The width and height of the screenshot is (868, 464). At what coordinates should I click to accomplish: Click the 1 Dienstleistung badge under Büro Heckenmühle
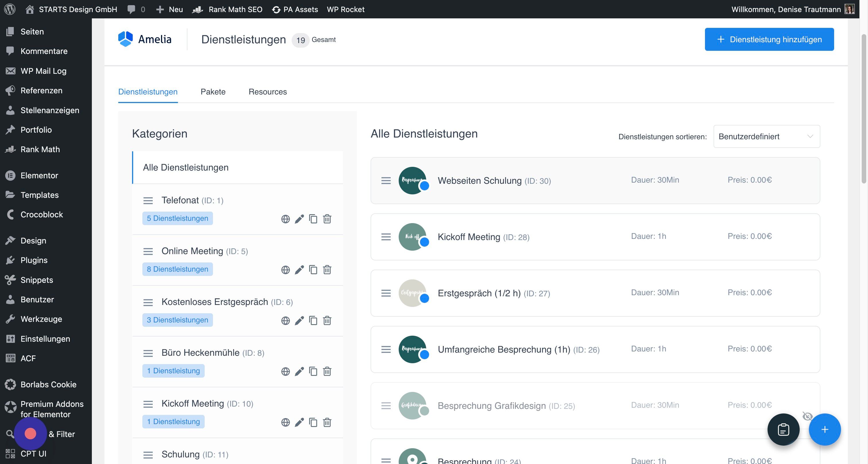point(173,371)
